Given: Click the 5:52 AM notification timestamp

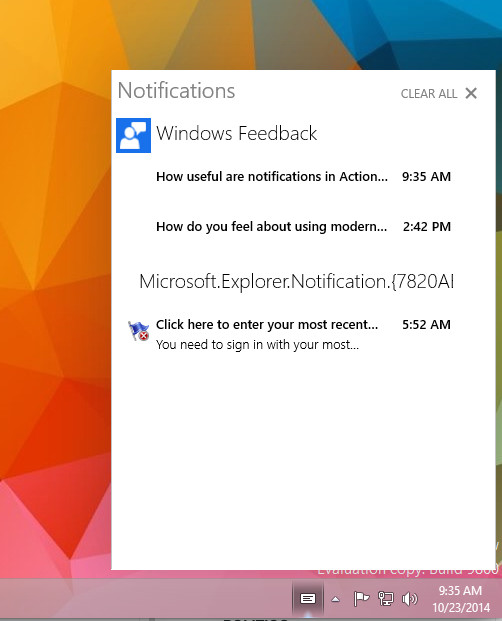Looking at the screenshot, I should [426, 324].
